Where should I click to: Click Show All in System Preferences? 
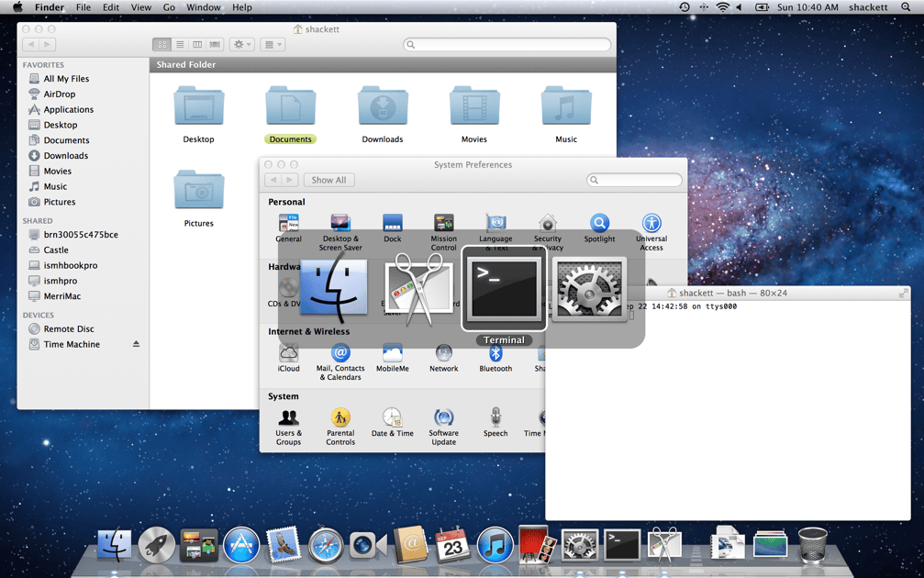(328, 180)
